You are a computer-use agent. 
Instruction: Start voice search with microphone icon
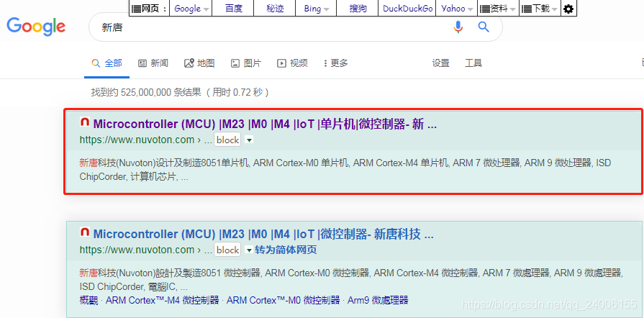(x=458, y=27)
